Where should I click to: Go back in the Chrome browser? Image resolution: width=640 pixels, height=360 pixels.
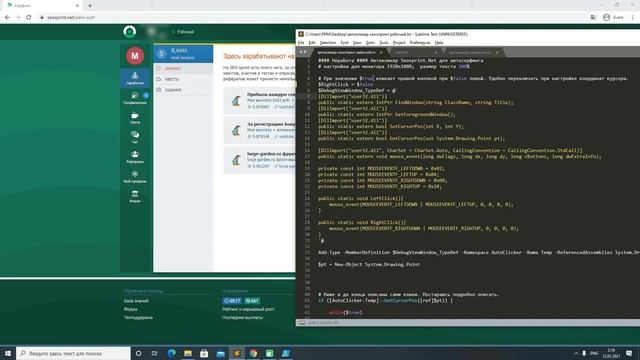[7, 18]
